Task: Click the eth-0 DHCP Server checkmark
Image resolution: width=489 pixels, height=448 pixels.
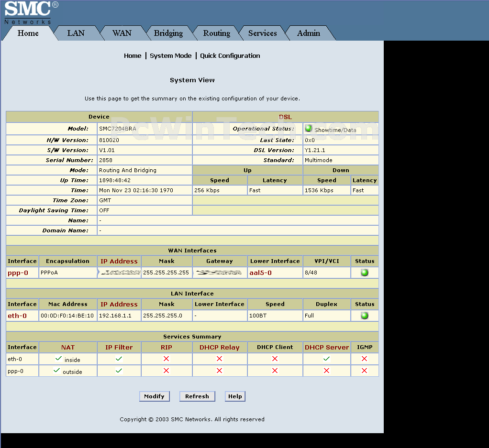Action: 326,359
